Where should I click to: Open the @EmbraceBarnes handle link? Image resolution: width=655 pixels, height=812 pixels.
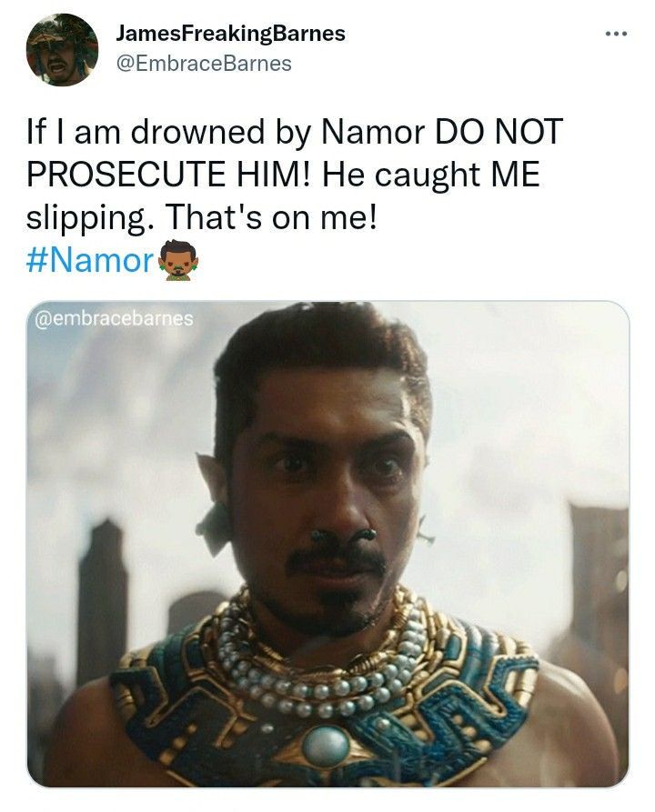pos(204,64)
